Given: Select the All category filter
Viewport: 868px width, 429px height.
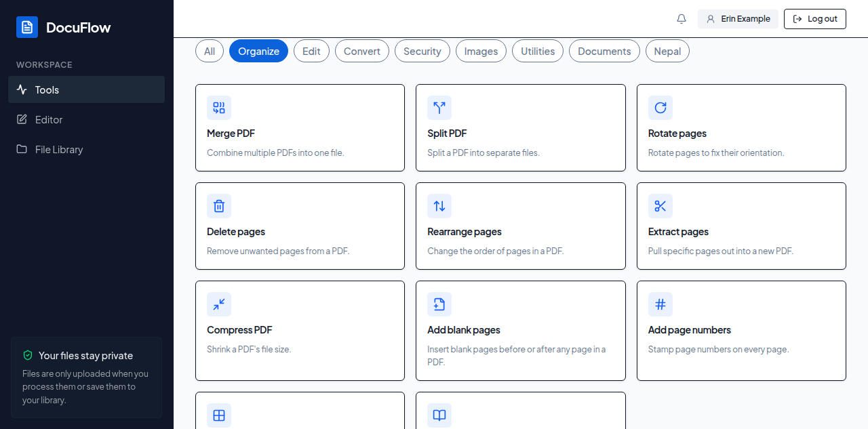Looking at the screenshot, I should [x=210, y=51].
